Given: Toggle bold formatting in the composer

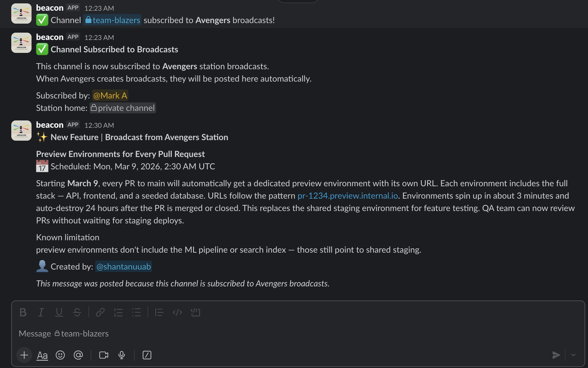Looking at the screenshot, I should (x=23, y=312).
